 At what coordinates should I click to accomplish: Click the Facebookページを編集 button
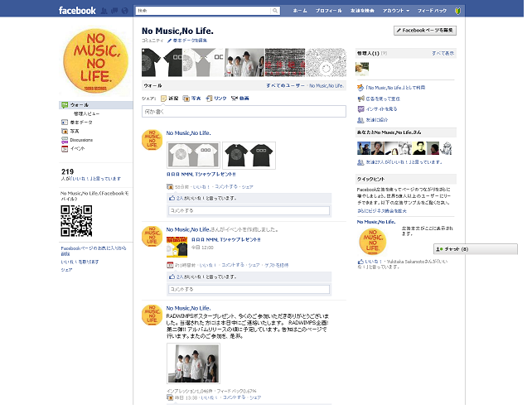(x=424, y=30)
